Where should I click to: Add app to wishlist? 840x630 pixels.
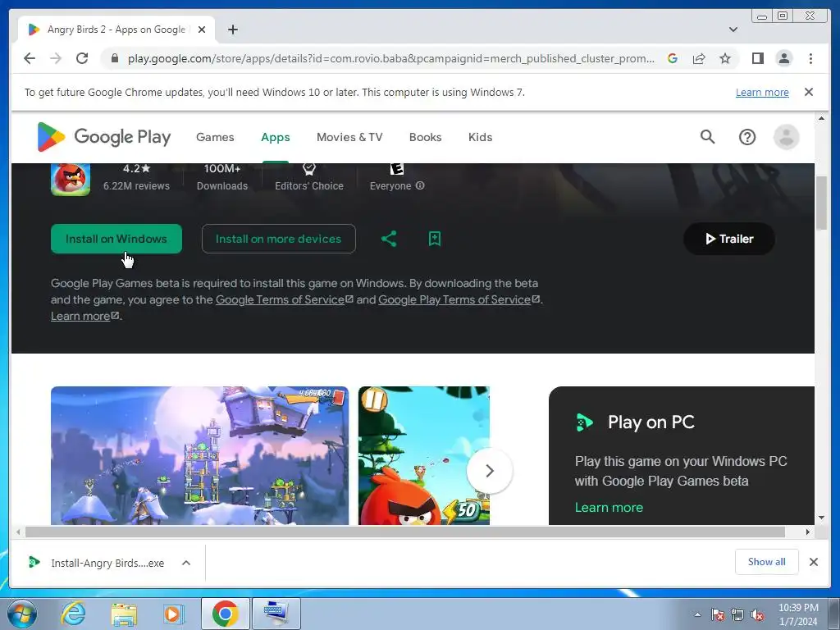(x=435, y=239)
